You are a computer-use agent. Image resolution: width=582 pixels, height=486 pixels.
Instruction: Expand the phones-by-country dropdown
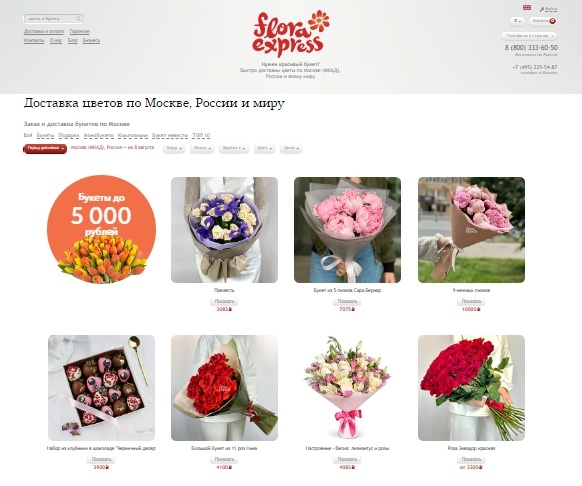[x=529, y=36]
